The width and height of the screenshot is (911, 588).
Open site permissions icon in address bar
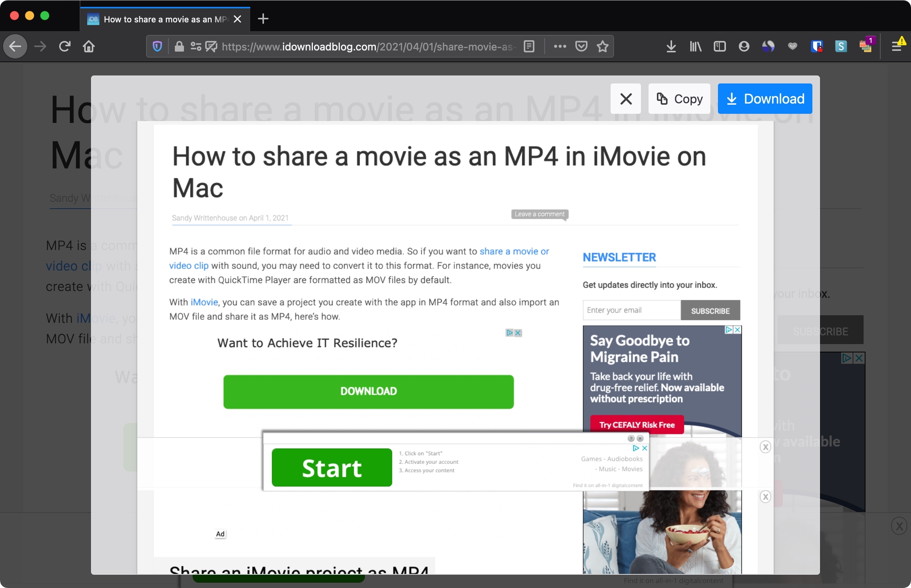196,47
